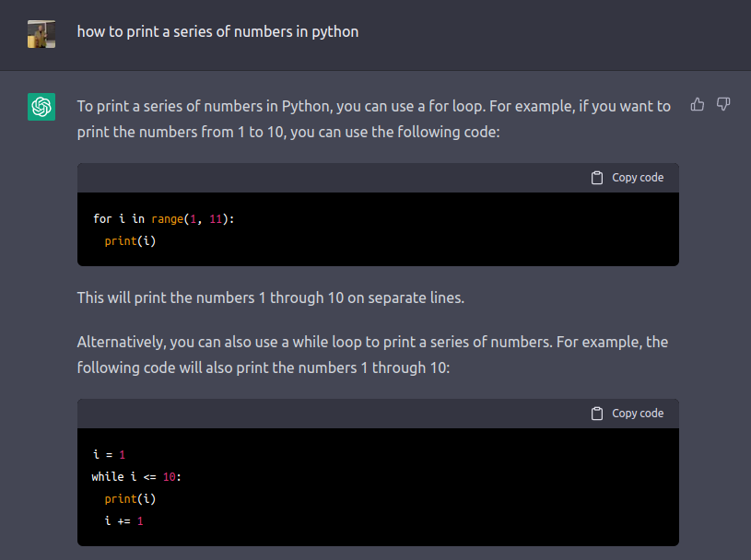Click the print(i) line under the for loop
Image resolution: width=751 pixels, height=560 pixels.
130,240
